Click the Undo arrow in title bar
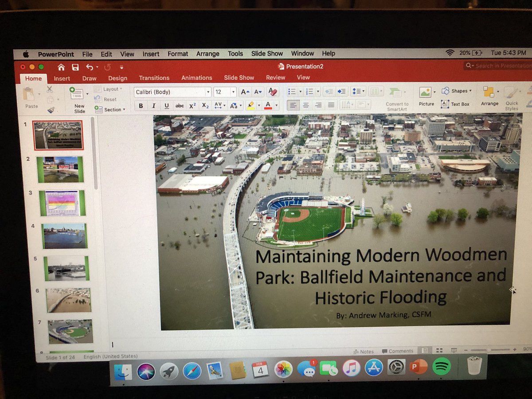 (90, 67)
